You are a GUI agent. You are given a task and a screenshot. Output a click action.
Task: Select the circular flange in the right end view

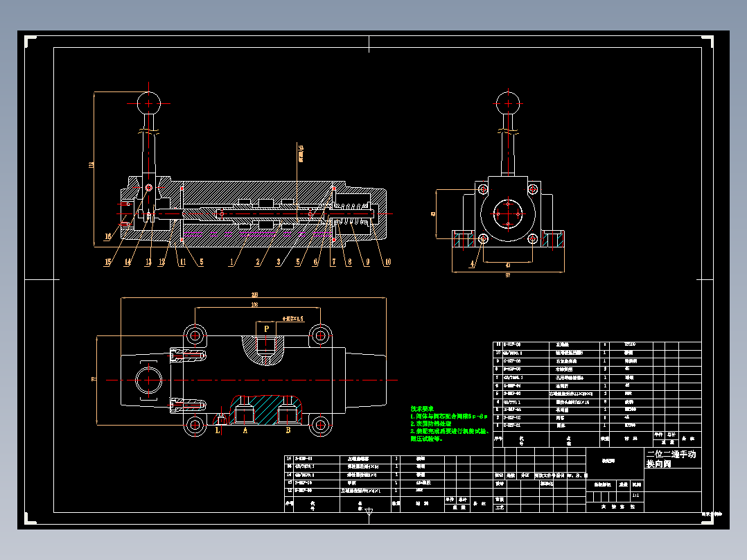509,213
